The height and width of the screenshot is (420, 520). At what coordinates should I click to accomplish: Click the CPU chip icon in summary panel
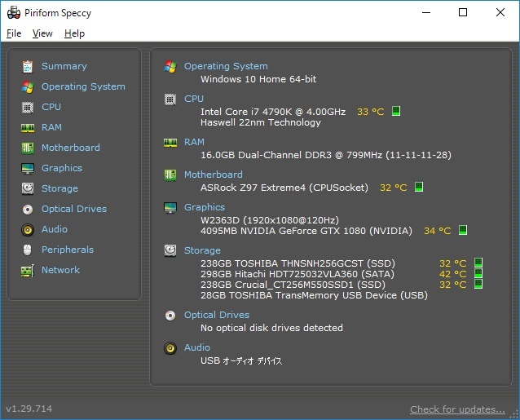(x=170, y=99)
